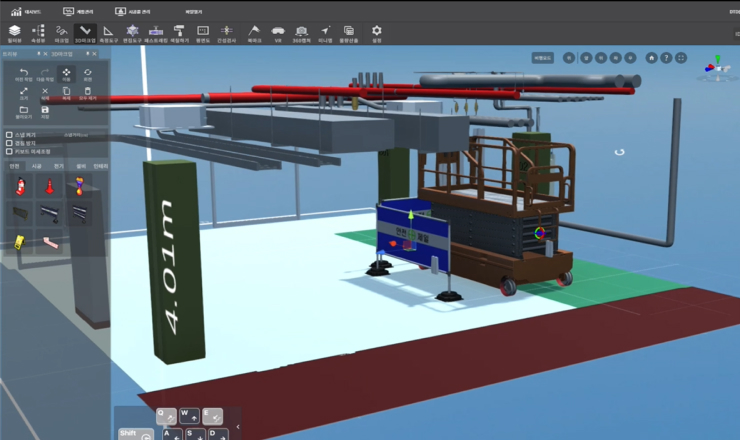Screen dimensions: 740x440
Task: Switch to the electrical category tab
Action: point(58,166)
